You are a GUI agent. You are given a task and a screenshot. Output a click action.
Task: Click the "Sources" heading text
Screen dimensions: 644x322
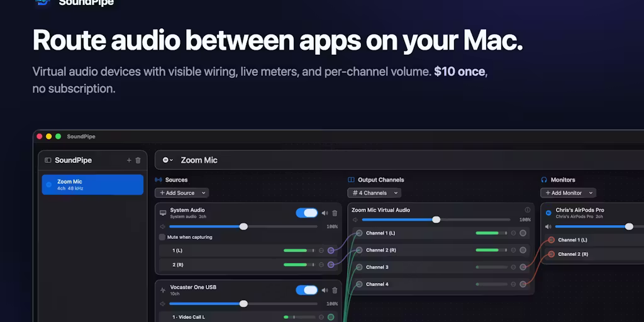[x=176, y=180]
